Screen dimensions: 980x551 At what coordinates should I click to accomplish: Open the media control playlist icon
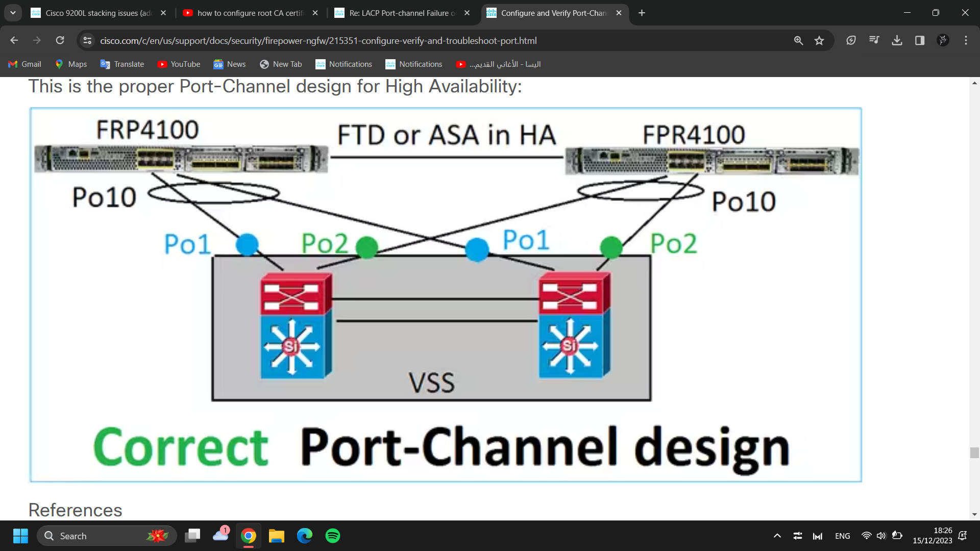click(874, 40)
